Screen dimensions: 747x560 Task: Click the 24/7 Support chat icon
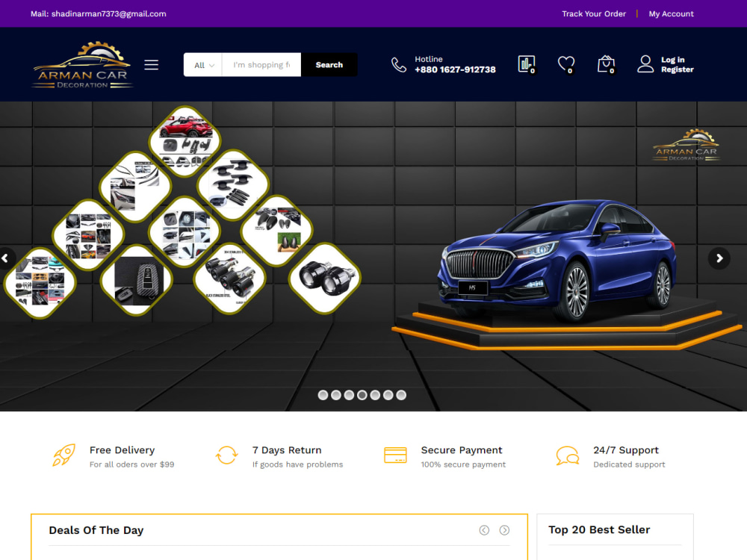click(x=568, y=455)
